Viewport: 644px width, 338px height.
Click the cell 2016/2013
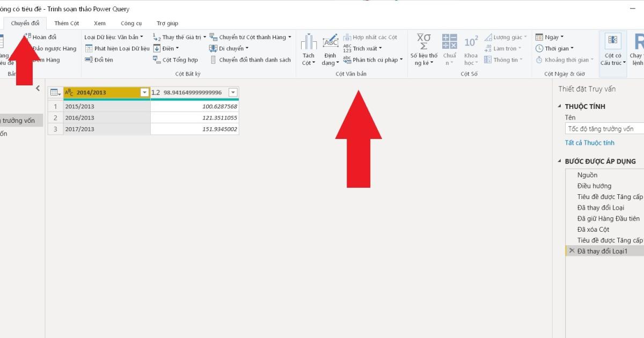point(107,117)
